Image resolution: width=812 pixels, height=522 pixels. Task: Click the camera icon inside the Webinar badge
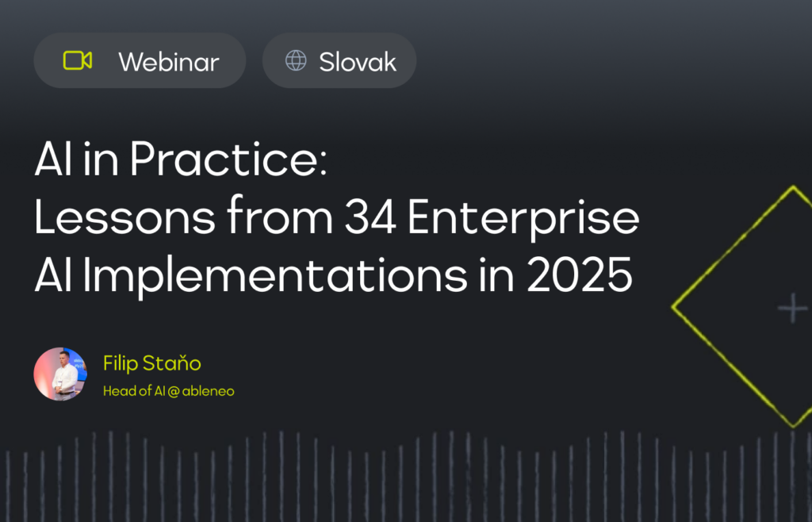click(79, 60)
